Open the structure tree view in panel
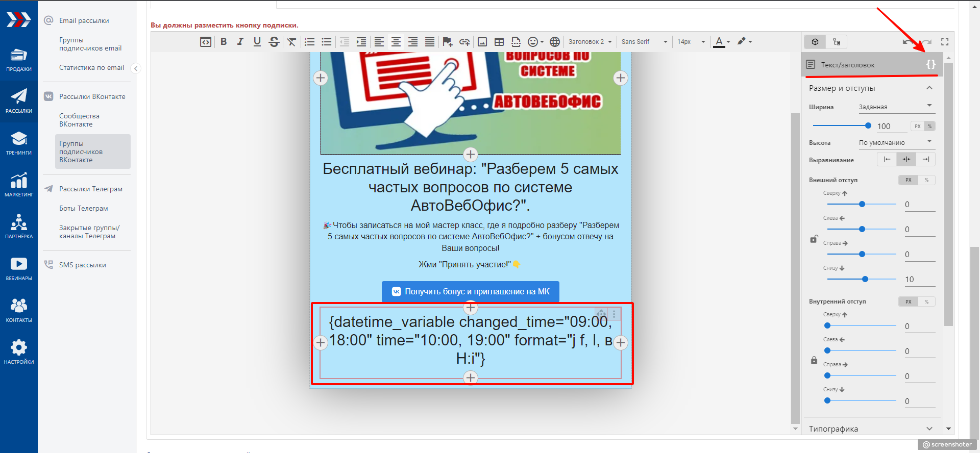The height and width of the screenshot is (453, 980). 837,42
